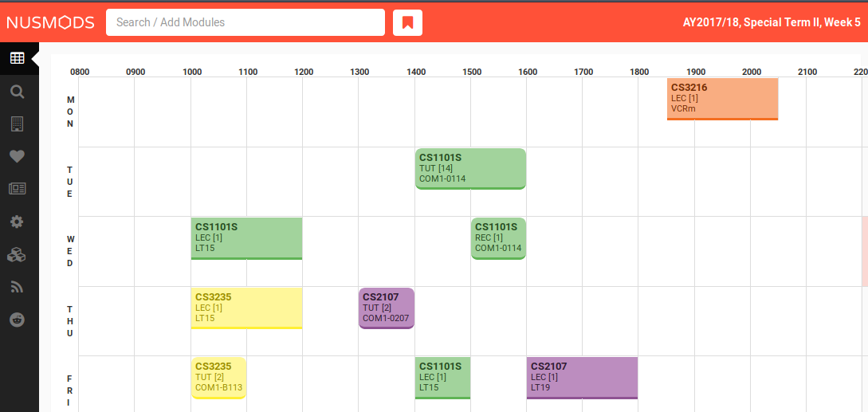Click CS1101S REC [1] block on Wednesday
This screenshot has height=412, width=868.
click(x=498, y=238)
